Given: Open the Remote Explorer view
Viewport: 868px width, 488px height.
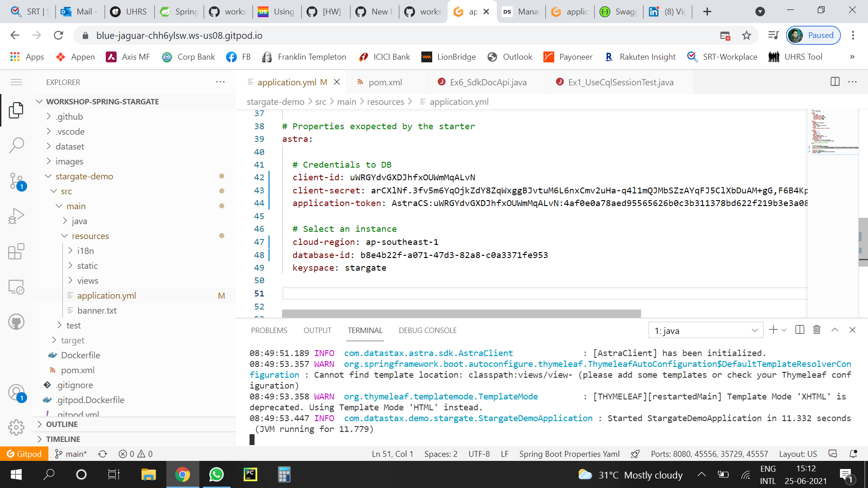Looking at the screenshot, I should pos(16,286).
